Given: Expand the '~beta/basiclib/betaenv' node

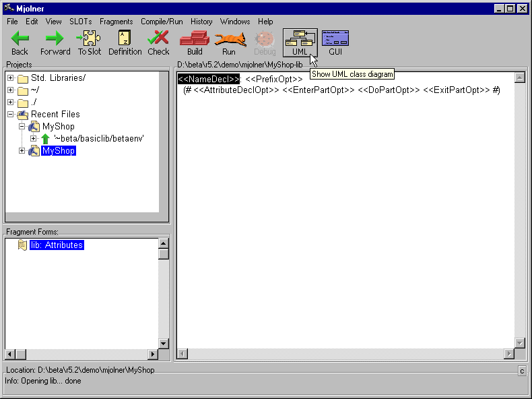Looking at the screenshot, I should click(x=34, y=139).
